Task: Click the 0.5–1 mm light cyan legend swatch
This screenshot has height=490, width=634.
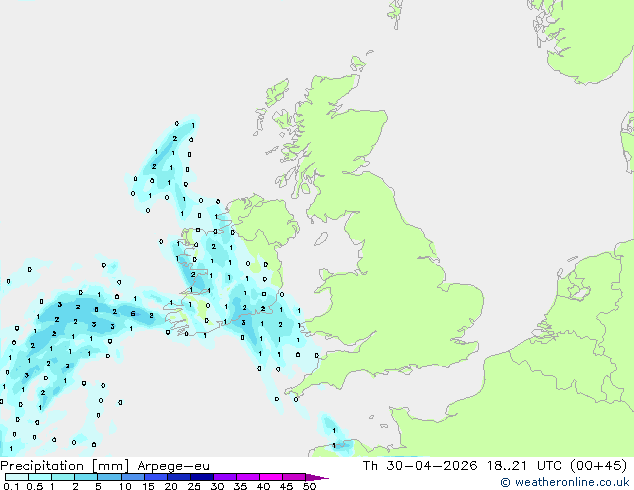Action: [40, 477]
